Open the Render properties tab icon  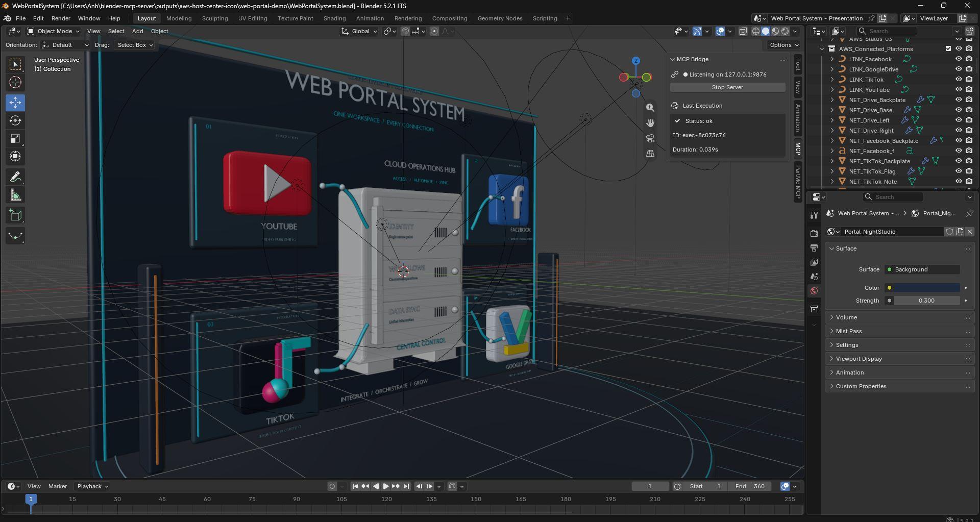tap(814, 233)
